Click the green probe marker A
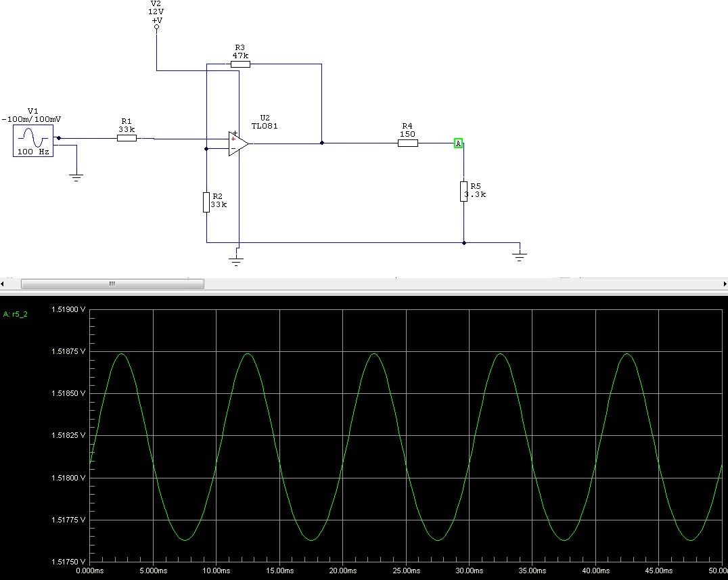 (x=458, y=143)
